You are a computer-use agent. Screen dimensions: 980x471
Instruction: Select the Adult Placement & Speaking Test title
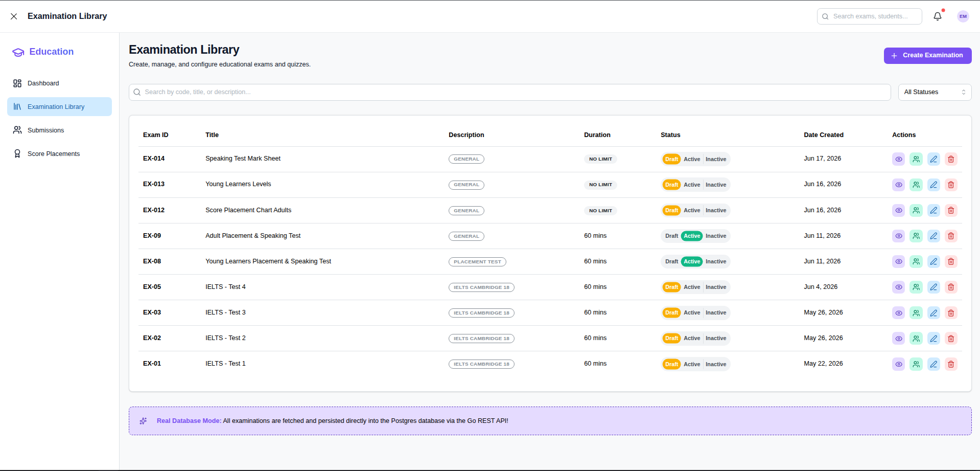pyautogui.click(x=253, y=236)
